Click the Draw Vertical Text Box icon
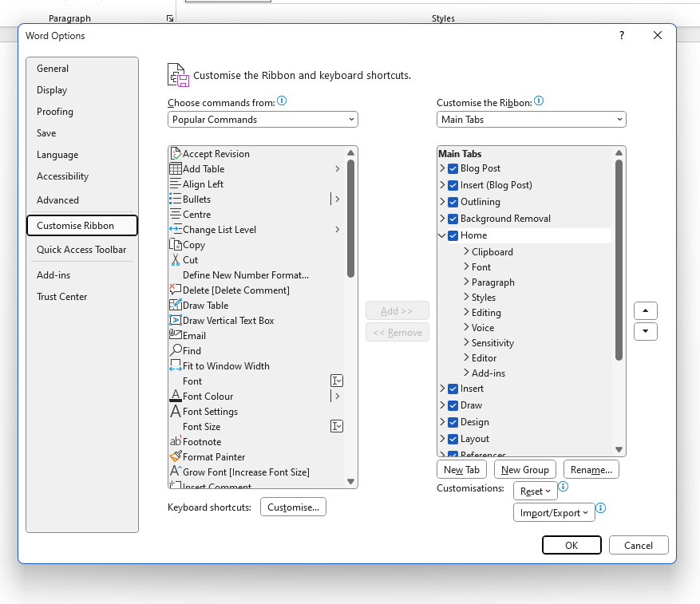 [x=176, y=321]
